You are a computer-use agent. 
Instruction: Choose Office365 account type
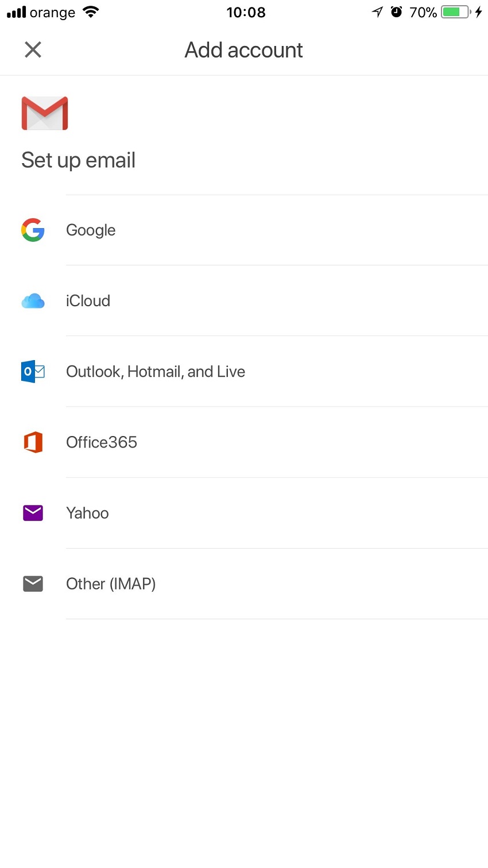(102, 442)
